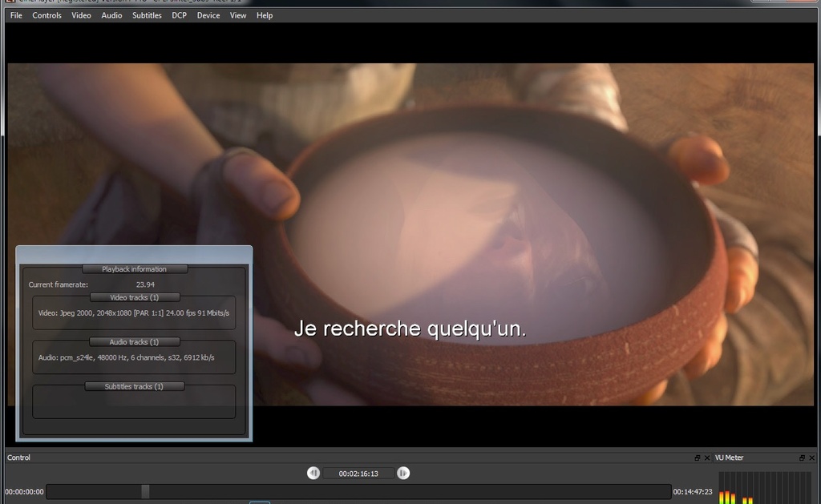Viewport: 821px width, 504px height.
Task: Click the Jpeg 2000 video track details
Action: (x=134, y=313)
